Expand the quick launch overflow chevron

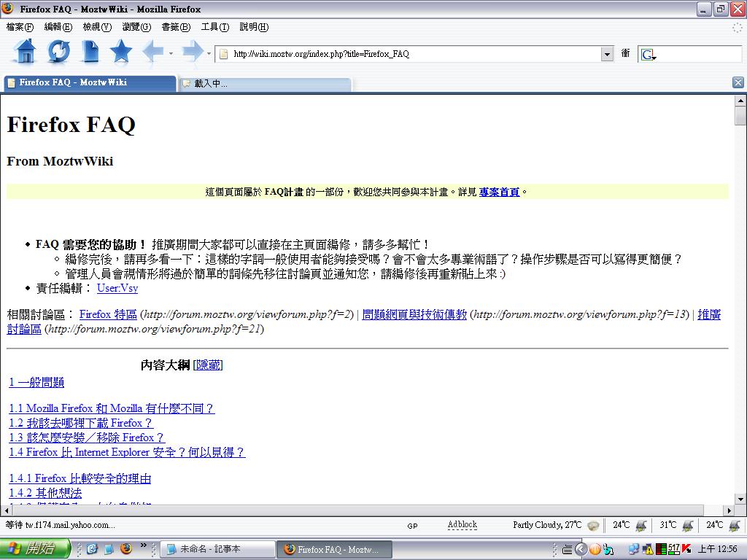143,545
